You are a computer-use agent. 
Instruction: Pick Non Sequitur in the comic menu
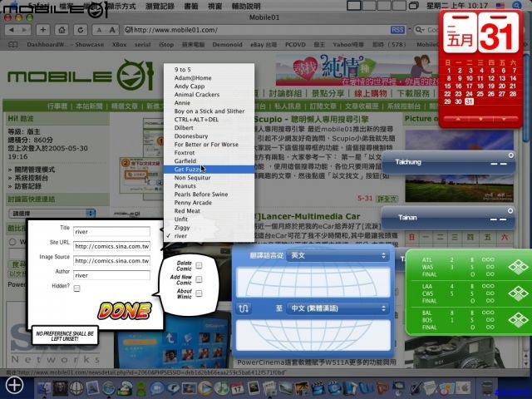[x=209, y=177]
